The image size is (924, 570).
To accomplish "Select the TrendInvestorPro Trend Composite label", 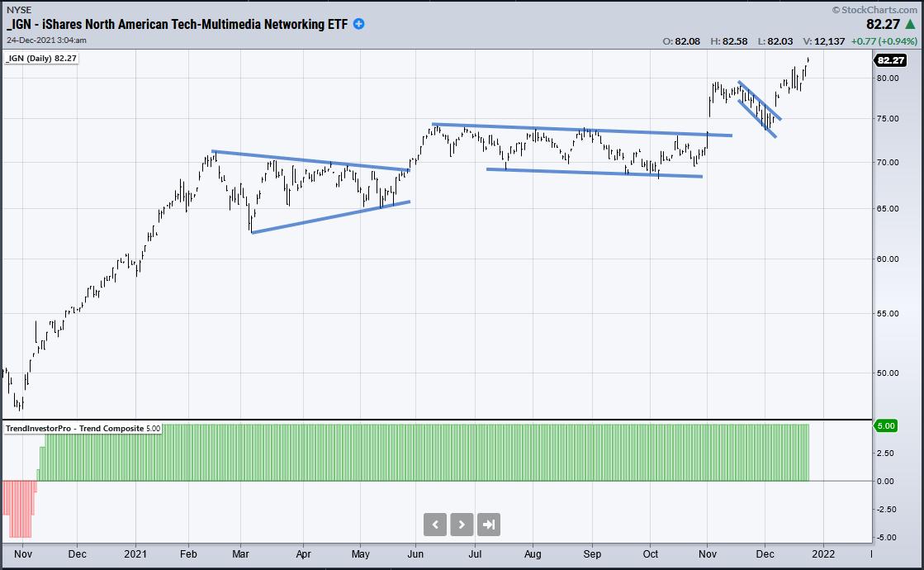I will (83, 428).
